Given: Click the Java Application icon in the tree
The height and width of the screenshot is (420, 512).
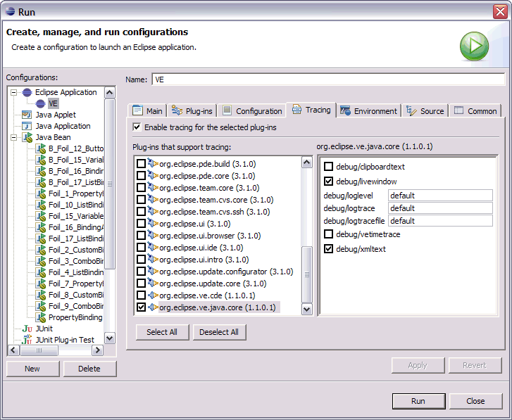Looking at the screenshot, I should (x=27, y=126).
